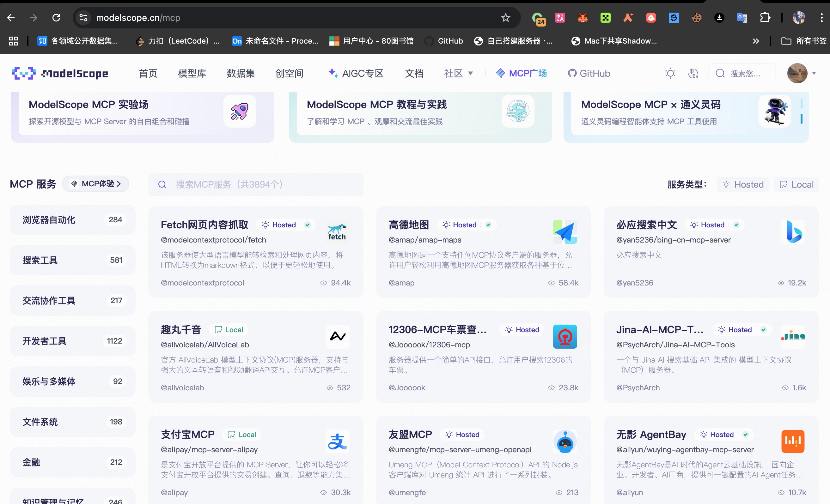This screenshot has height=504, width=830.
Task: Open the 数据集 nav item
Action: [241, 73]
